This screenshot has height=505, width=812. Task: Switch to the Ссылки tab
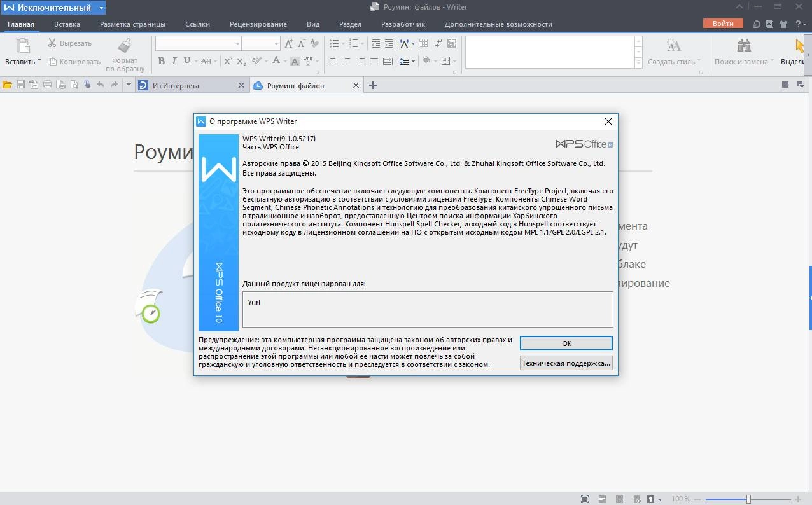point(197,24)
